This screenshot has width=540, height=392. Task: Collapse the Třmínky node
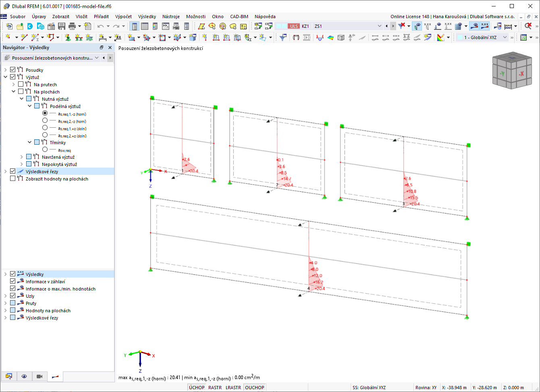30,143
